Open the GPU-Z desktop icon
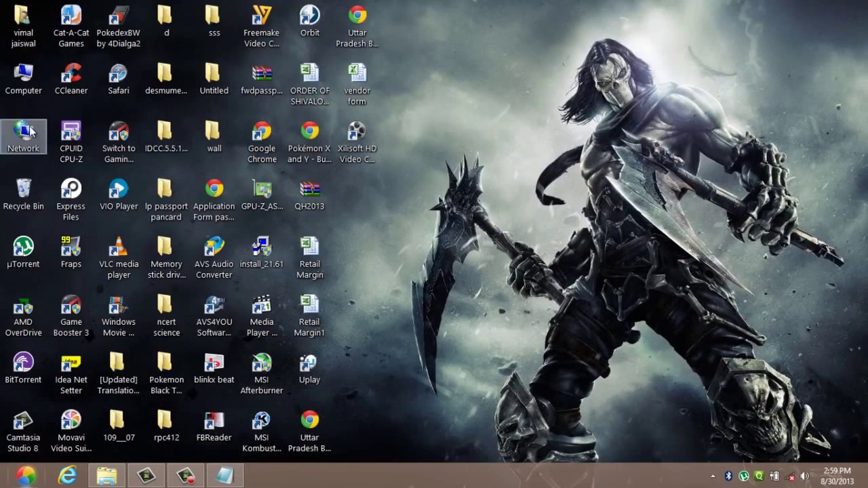 tap(262, 195)
